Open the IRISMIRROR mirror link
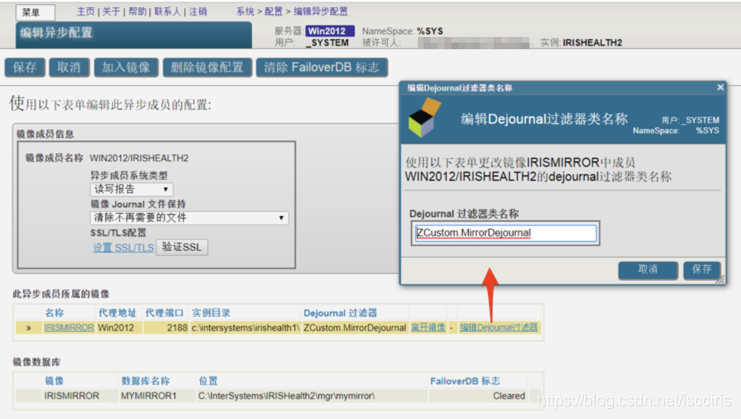The width and height of the screenshot is (741, 419). coord(69,327)
